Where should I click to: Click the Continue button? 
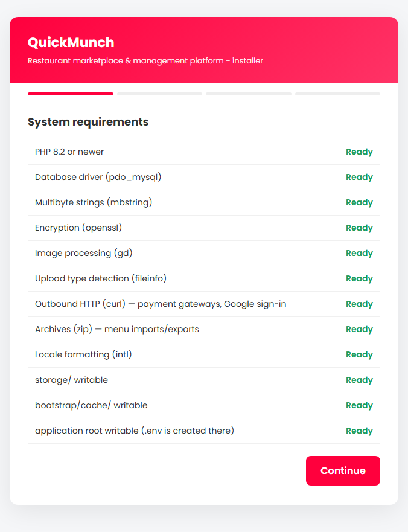(x=343, y=470)
